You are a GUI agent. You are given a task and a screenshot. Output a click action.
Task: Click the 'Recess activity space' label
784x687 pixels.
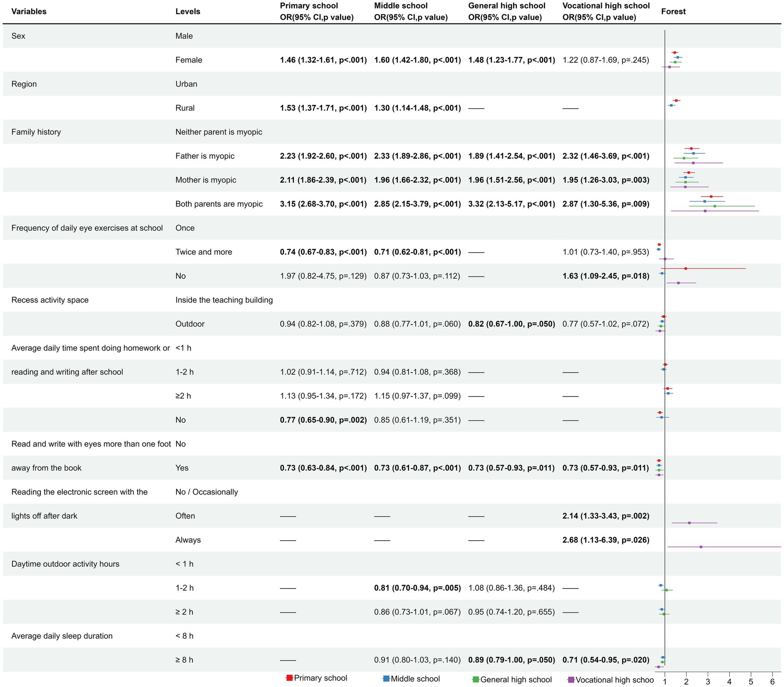pyautogui.click(x=50, y=300)
